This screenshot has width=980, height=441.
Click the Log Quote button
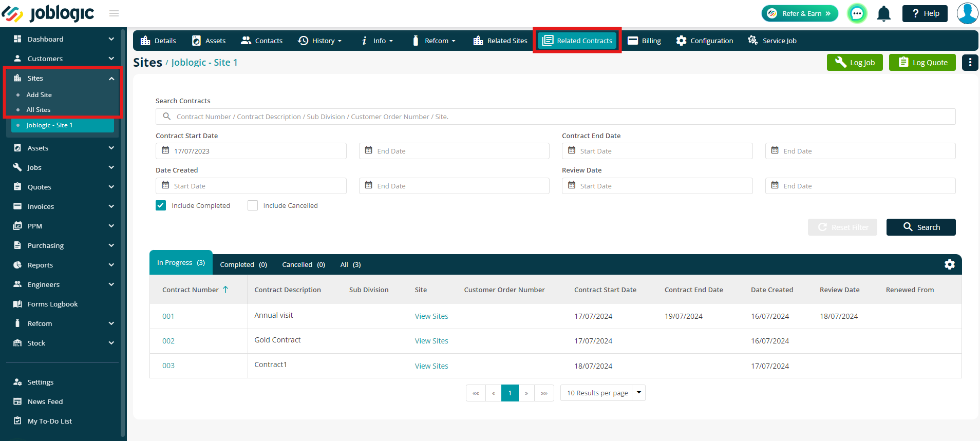(x=922, y=62)
